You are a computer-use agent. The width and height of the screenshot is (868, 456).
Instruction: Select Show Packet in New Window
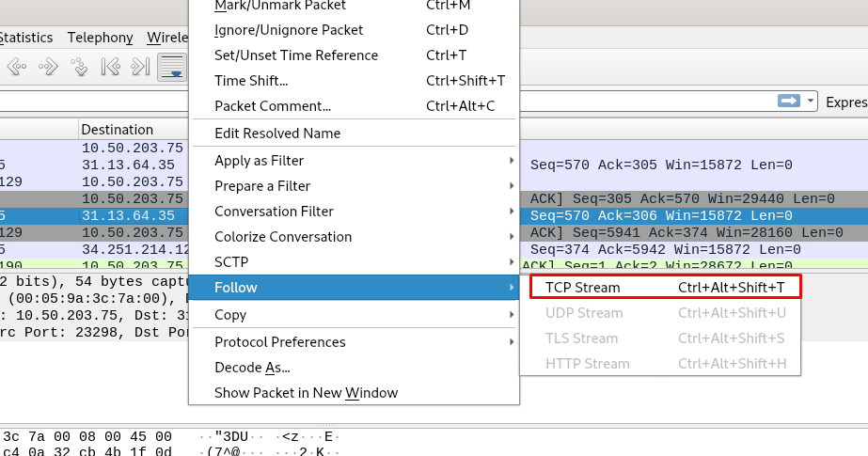pos(354,393)
